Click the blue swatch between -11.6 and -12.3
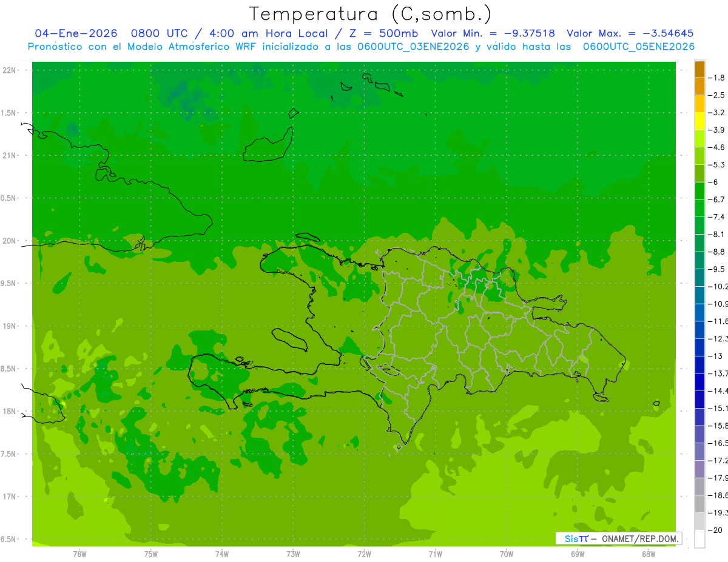 pyautogui.click(x=699, y=330)
